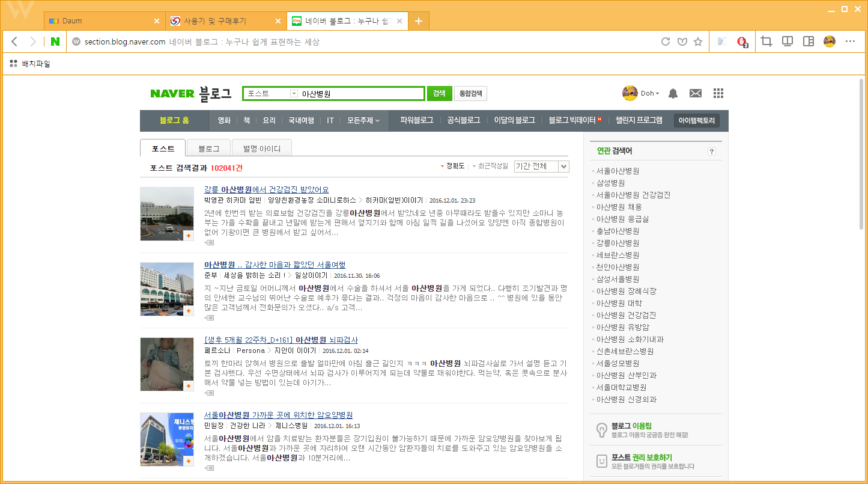Open Naver mail envelope icon
868x484 pixels.
(696, 93)
